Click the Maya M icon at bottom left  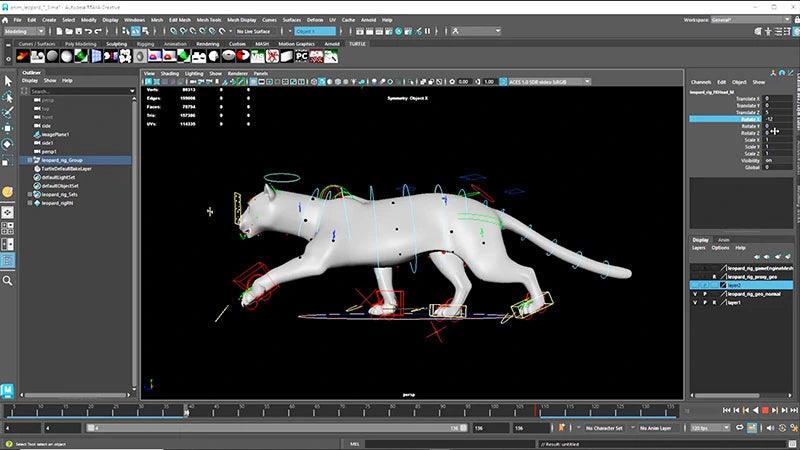(x=8, y=388)
